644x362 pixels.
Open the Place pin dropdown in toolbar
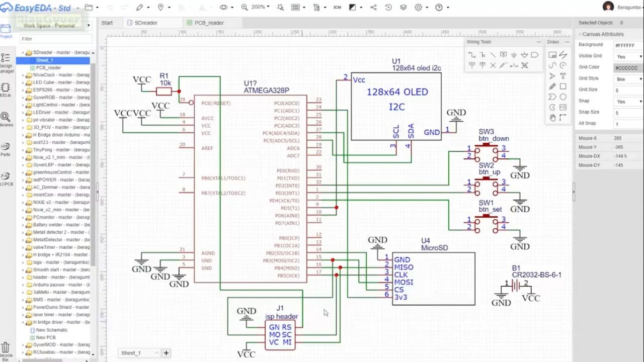click(164, 8)
